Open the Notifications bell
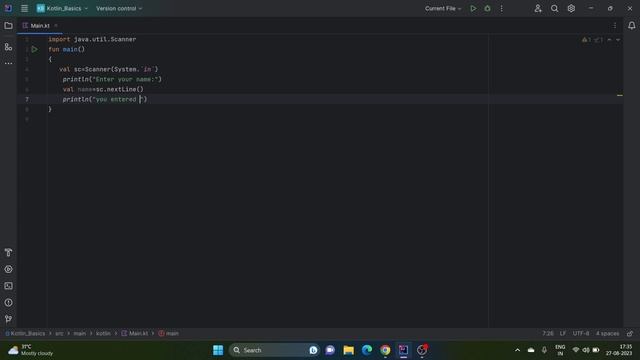Viewport: 640px width, 360px height. point(631,26)
